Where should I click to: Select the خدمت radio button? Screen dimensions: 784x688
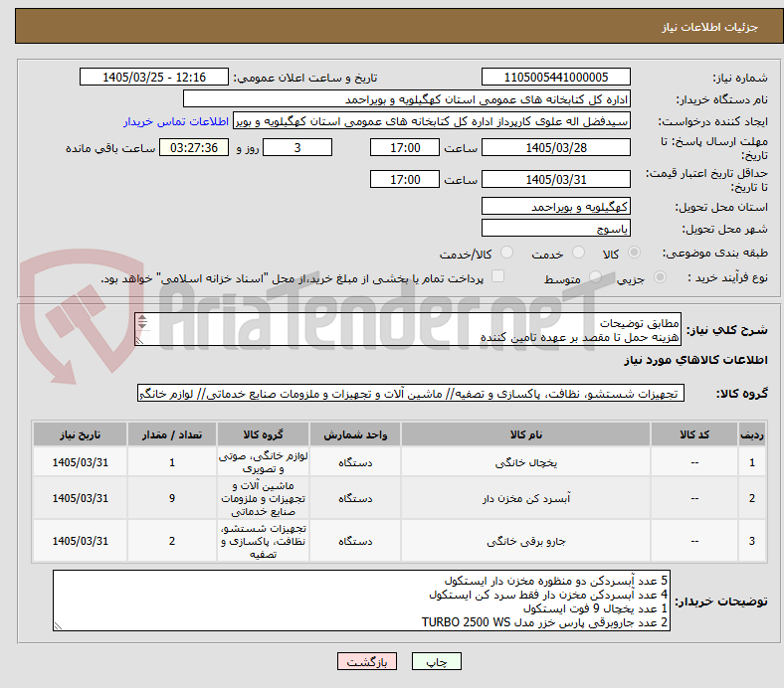578,253
